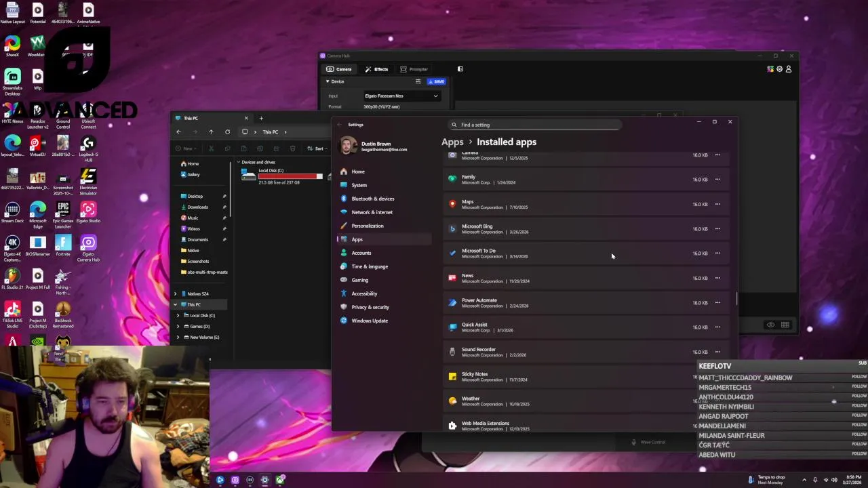Open options menu for News app
The width and height of the screenshot is (868, 488).
(x=717, y=278)
